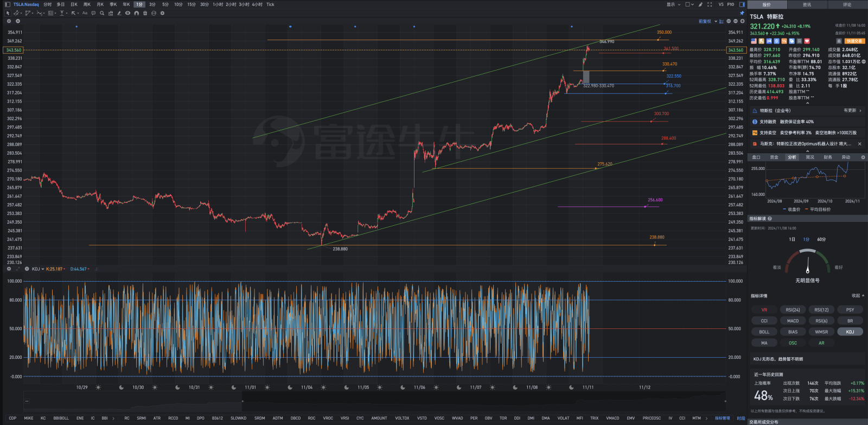
Task: Toggle the left sidebar panel icon
Action: pyautogui.click(x=8, y=4)
